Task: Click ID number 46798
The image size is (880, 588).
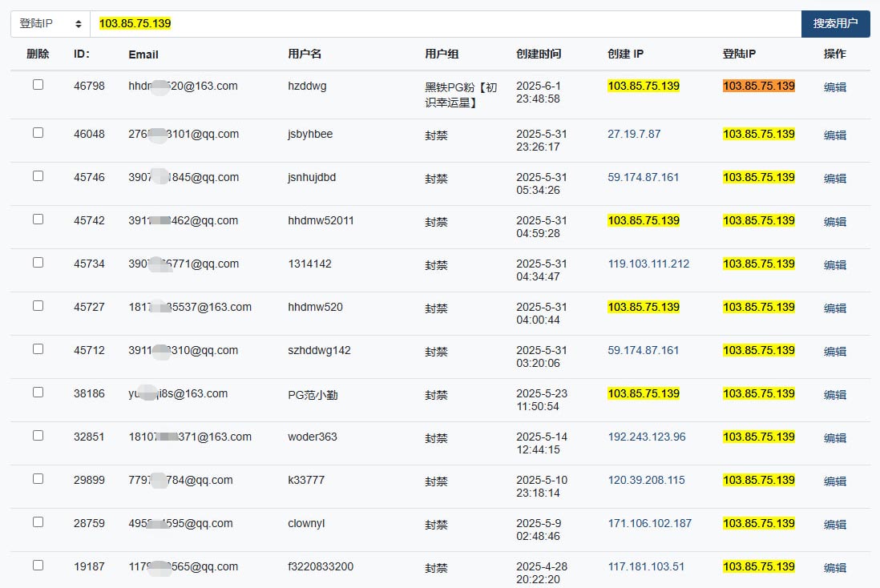Action: click(89, 86)
